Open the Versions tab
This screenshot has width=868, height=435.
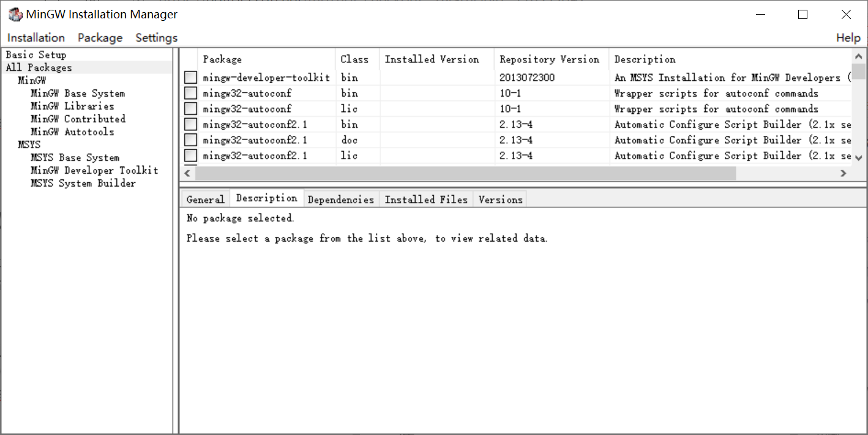click(x=499, y=198)
